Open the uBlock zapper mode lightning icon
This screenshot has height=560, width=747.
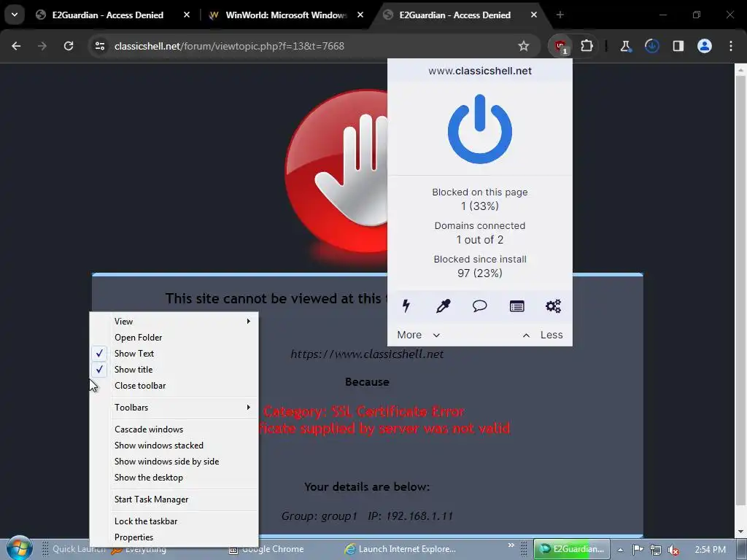406,306
